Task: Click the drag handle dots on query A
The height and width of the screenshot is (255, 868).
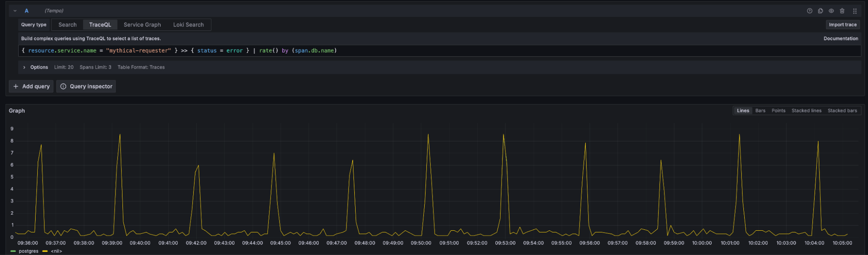Action: point(855,11)
